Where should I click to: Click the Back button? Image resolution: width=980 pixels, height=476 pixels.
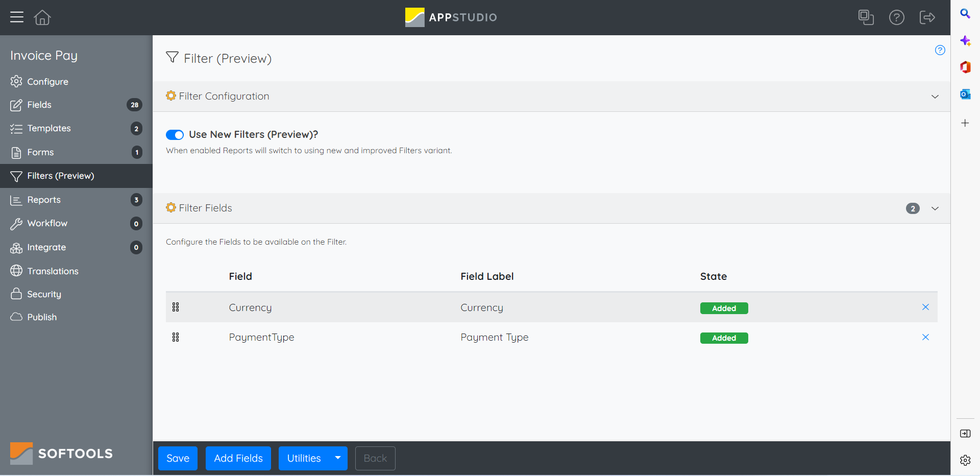point(375,458)
